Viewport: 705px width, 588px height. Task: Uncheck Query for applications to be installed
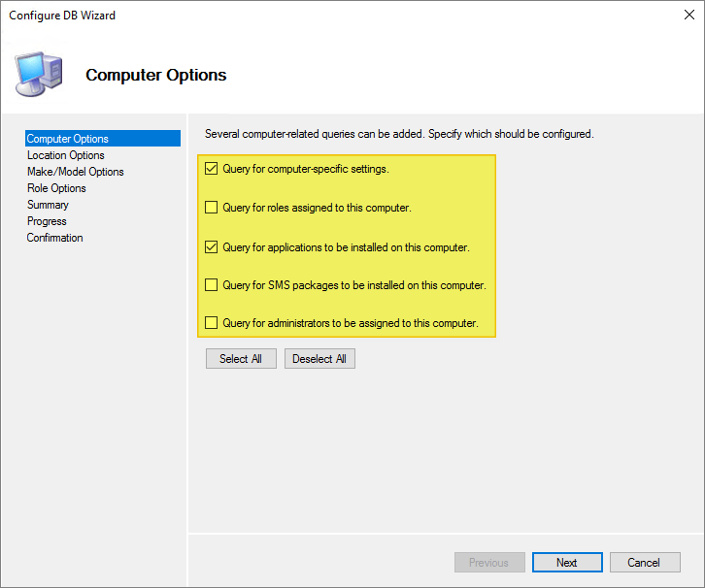tap(212, 247)
